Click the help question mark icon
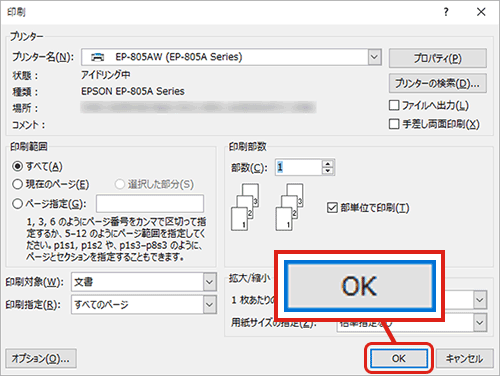This screenshot has width=500, height=376. 446,12
